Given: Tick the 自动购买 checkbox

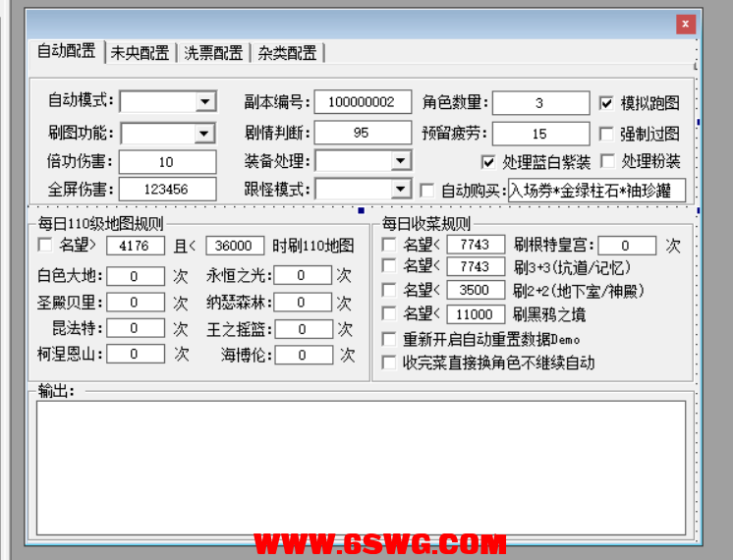Looking at the screenshot, I should tap(426, 191).
